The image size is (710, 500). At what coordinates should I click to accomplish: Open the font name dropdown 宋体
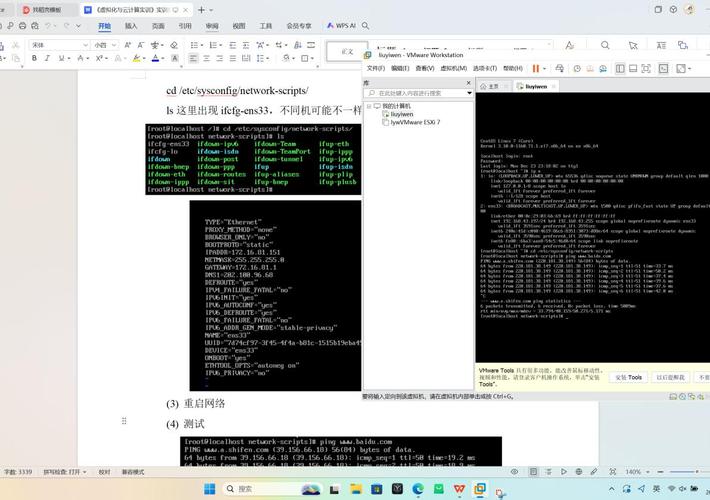85,45
